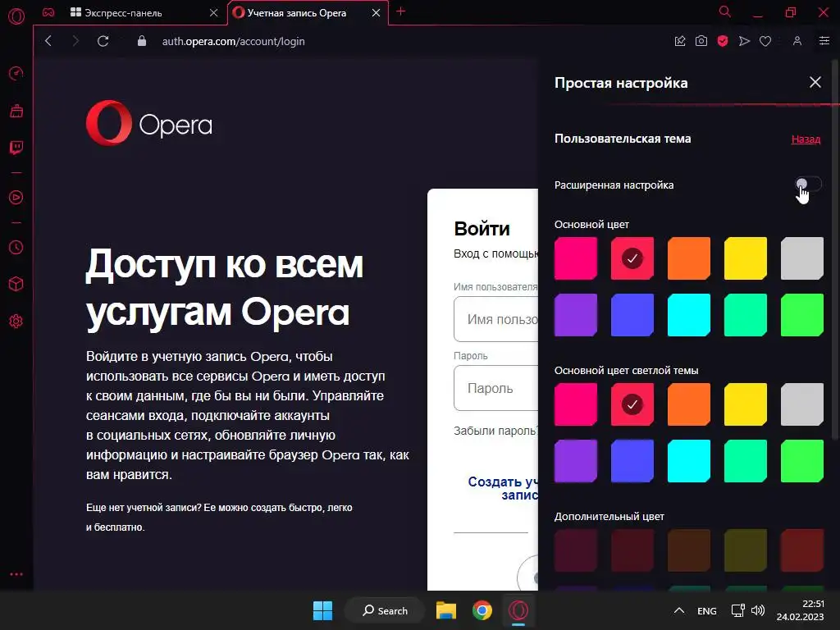Add page to bookmarks heart icon

coord(765,41)
